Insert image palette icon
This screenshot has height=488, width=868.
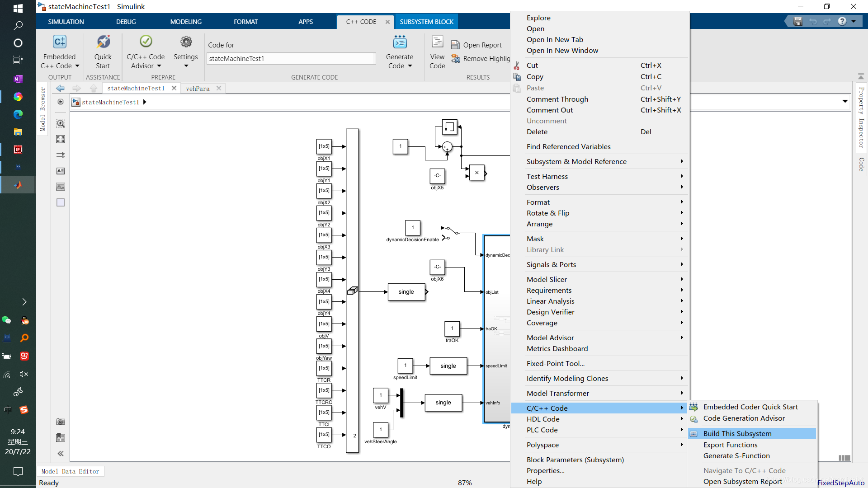tap(61, 187)
